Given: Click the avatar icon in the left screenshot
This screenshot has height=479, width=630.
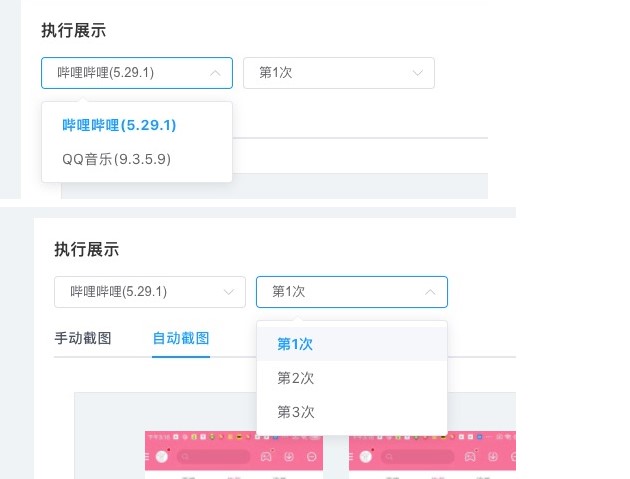Looking at the screenshot, I should point(165,457).
